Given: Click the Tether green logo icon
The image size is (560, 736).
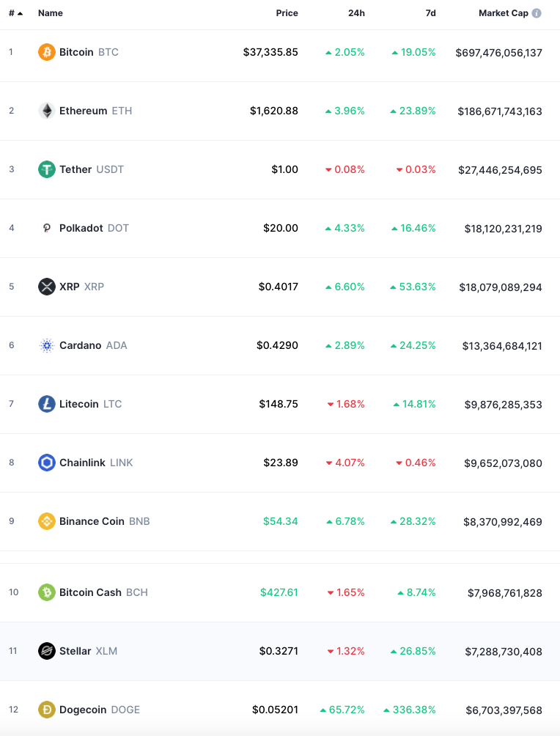Looking at the screenshot, I should click(46, 169).
